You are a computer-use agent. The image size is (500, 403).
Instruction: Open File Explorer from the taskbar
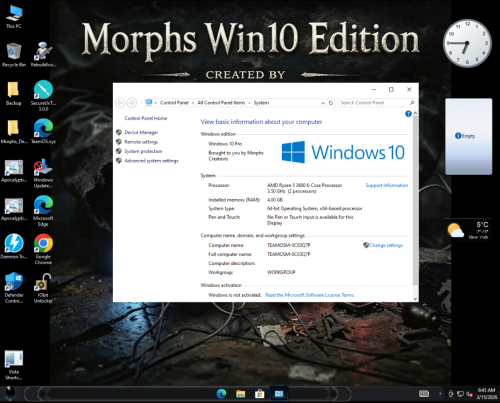pyautogui.click(x=240, y=394)
